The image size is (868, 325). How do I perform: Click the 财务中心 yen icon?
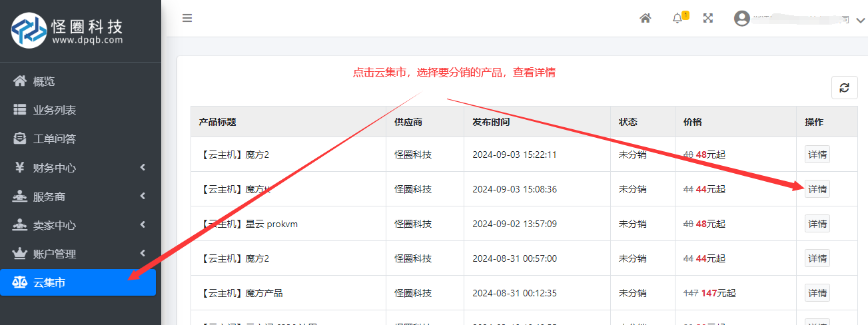tap(20, 168)
